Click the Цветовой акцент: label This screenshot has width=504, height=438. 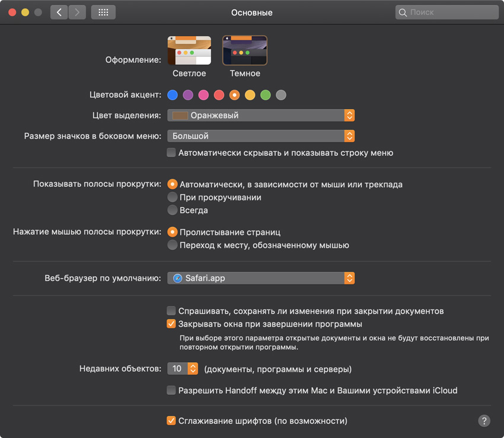[x=125, y=95]
